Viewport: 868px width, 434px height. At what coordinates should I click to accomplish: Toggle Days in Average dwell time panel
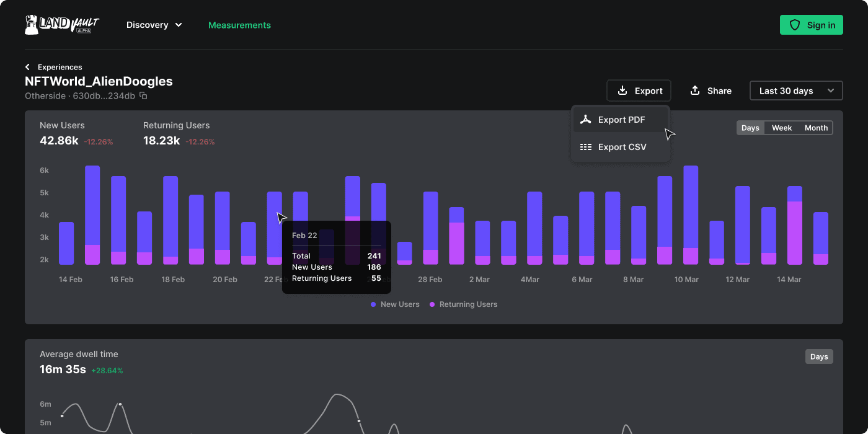[819, 356]
